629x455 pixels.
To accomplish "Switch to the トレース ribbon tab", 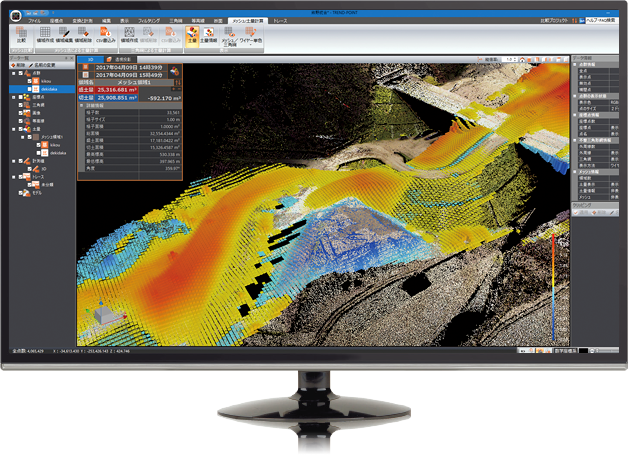I will tap(280, 19).
